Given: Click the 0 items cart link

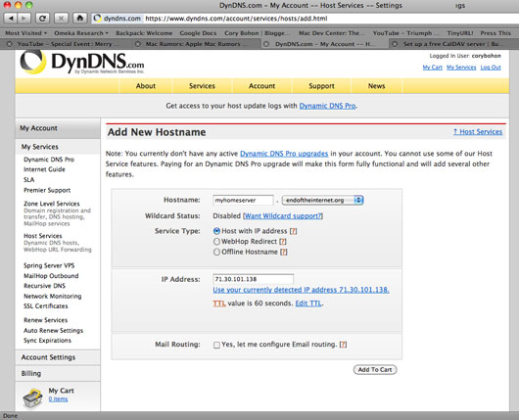Looking at the screenshot, I should click(58, 399).
